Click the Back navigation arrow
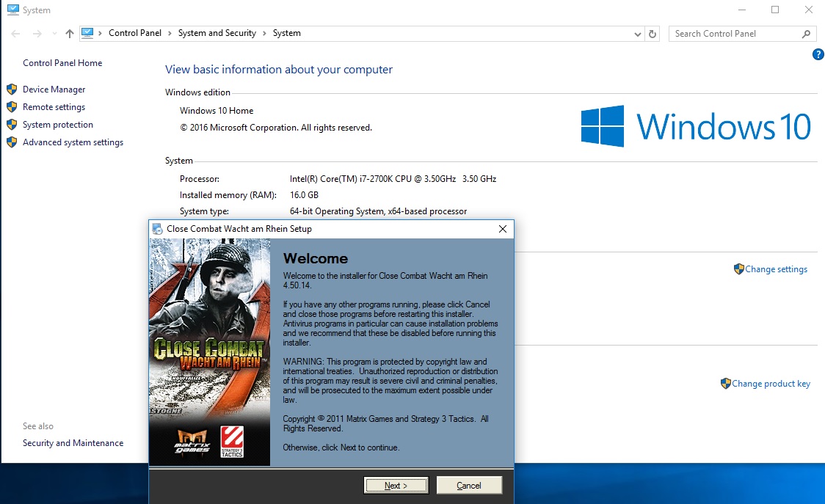 pos(16,34)
